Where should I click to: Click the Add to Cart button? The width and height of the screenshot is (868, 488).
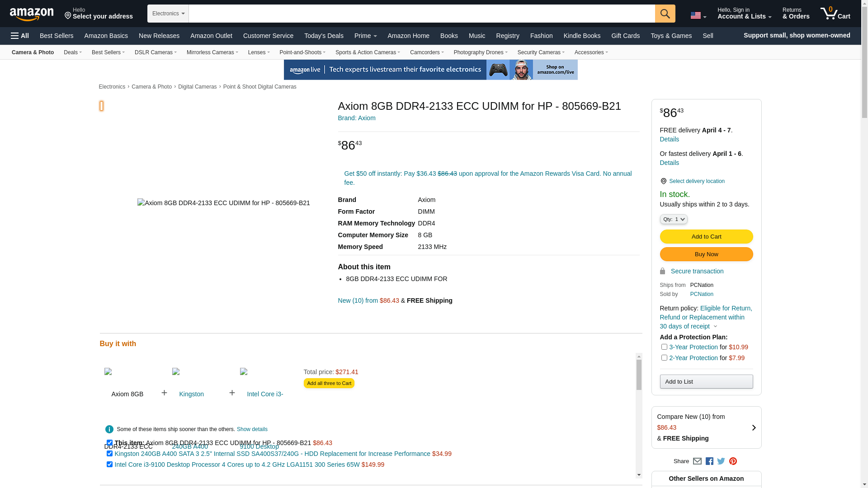[x=706, y=237]
